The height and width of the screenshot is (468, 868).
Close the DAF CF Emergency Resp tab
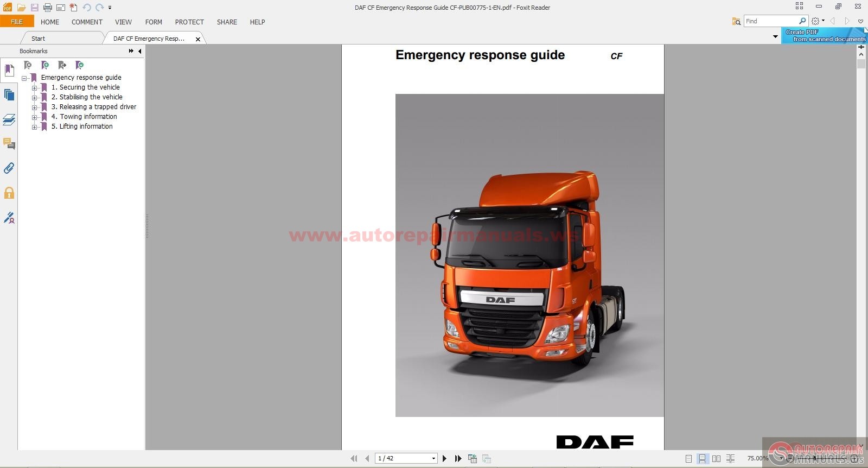click(x=198, y=39)
